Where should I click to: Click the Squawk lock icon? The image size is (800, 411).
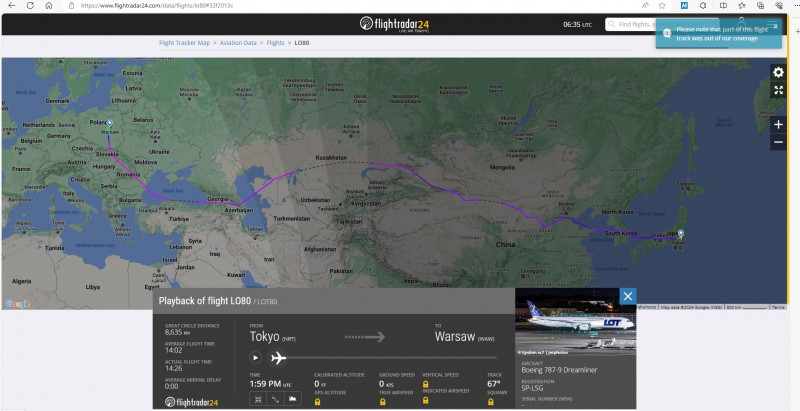490,402
